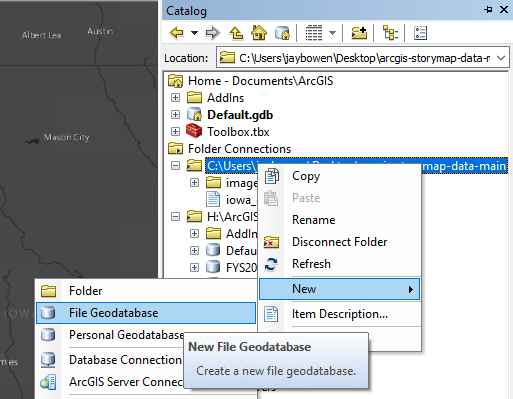Toggle the Contents Panel tree icon

390,33
